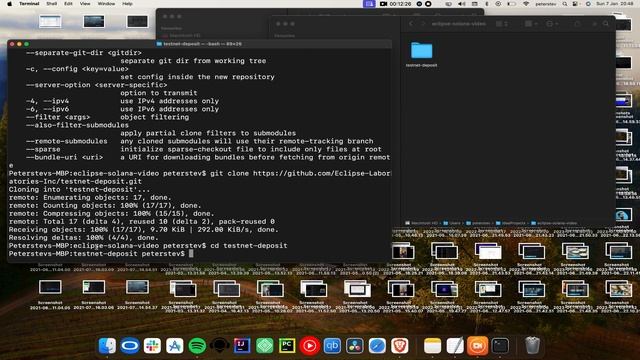The width and height of the screenshot is (640, 360).
Task: Open the date and time in menu bar
Action: 615,4
